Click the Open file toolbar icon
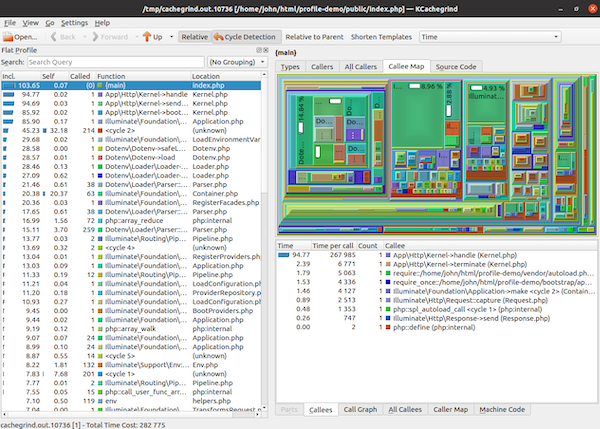Image resolution: width=600 pixels, height=429 pixels. pyautogui.click(x=9, y=37)
